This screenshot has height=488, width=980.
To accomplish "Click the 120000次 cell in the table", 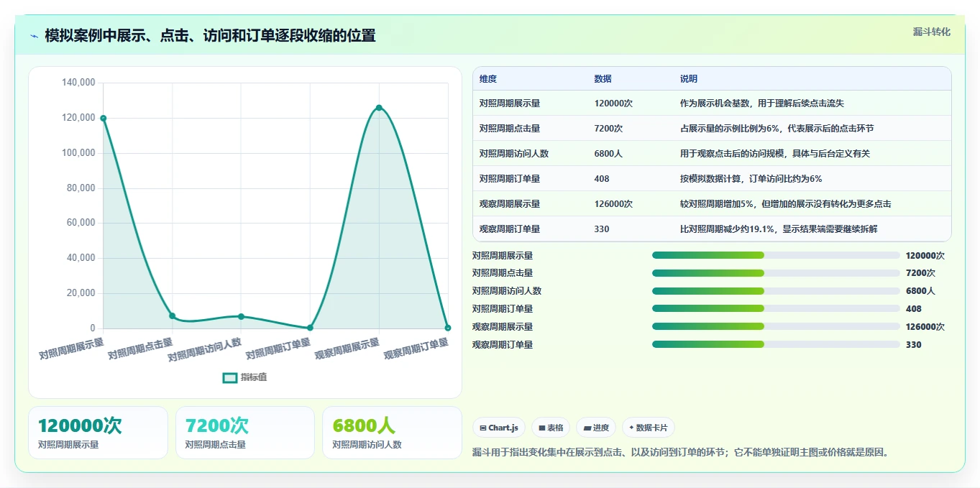I will coord(613,103).
